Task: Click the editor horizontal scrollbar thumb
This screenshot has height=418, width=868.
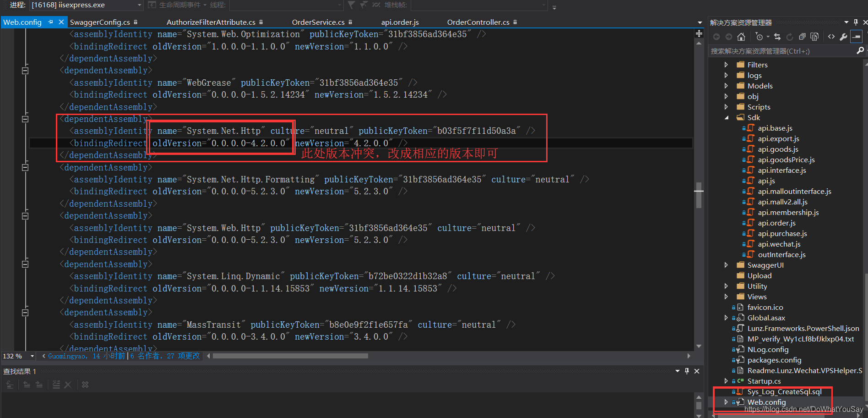Action: [x=290, y=356]
